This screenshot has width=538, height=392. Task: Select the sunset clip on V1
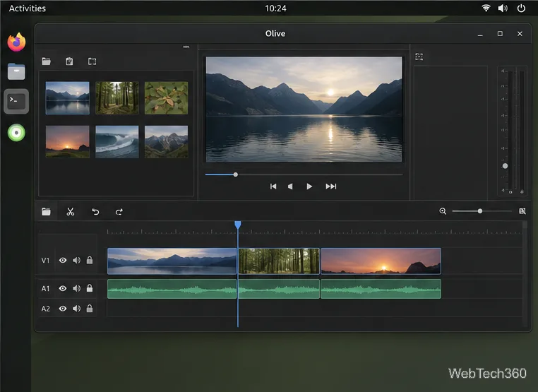pyautogui.click(x=381, y=261)
